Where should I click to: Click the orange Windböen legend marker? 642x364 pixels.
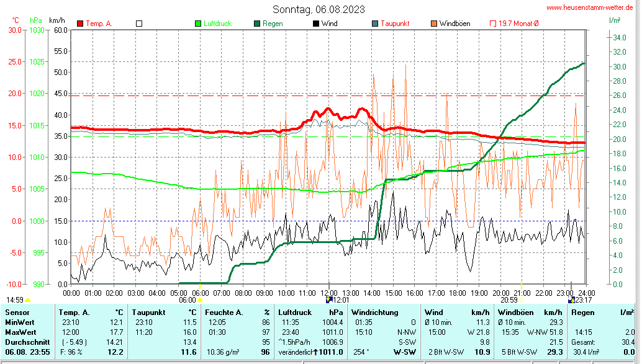(434, 24)
